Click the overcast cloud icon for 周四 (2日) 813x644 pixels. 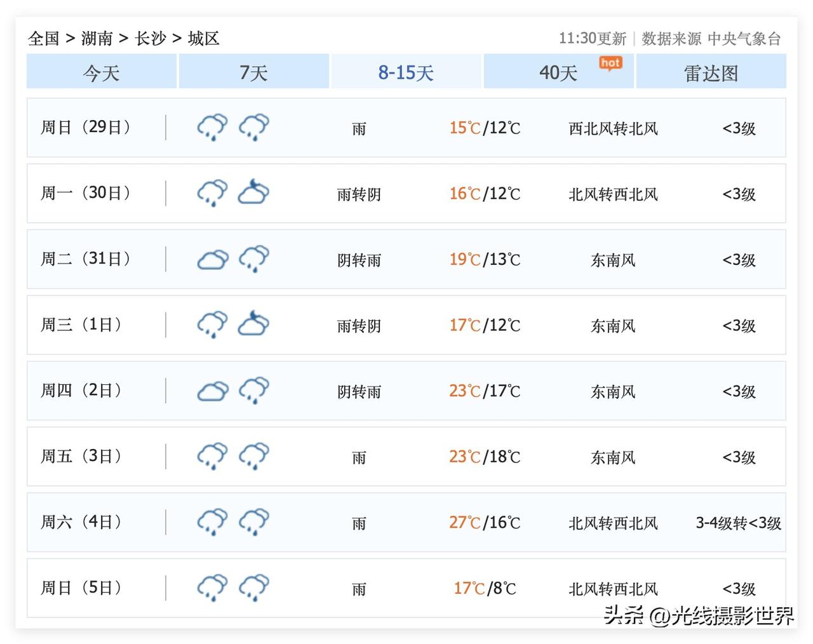pyautogui.click(x=212, y=391)
